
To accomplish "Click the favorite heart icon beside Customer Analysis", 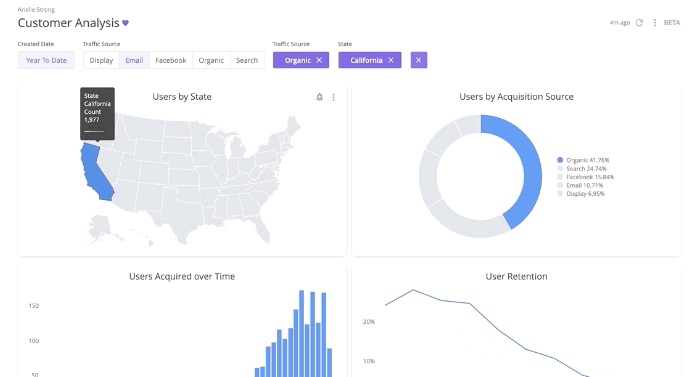I will click(125, 23).
